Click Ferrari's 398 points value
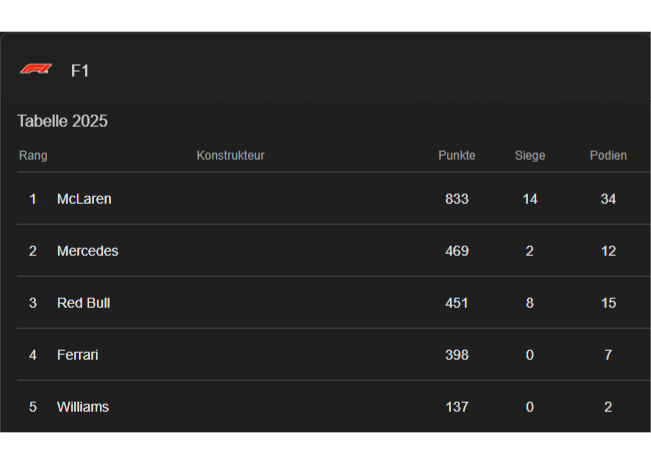 click(x=457, y=355)
